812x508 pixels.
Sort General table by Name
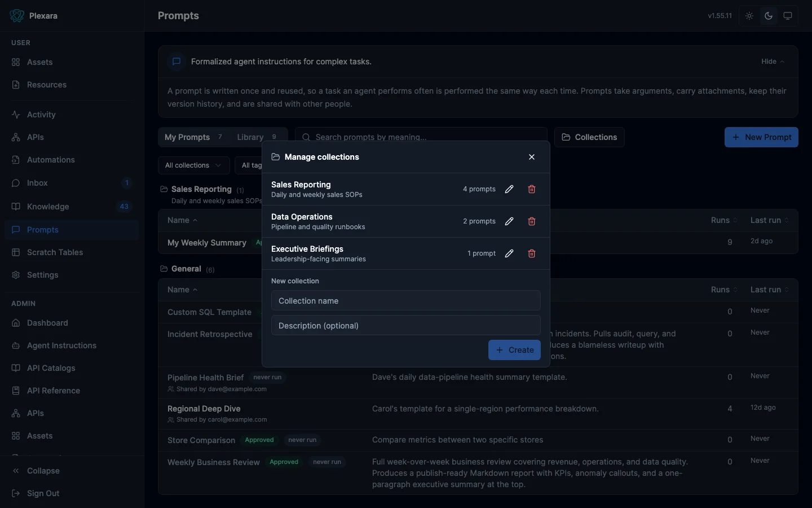pos(182,290)
